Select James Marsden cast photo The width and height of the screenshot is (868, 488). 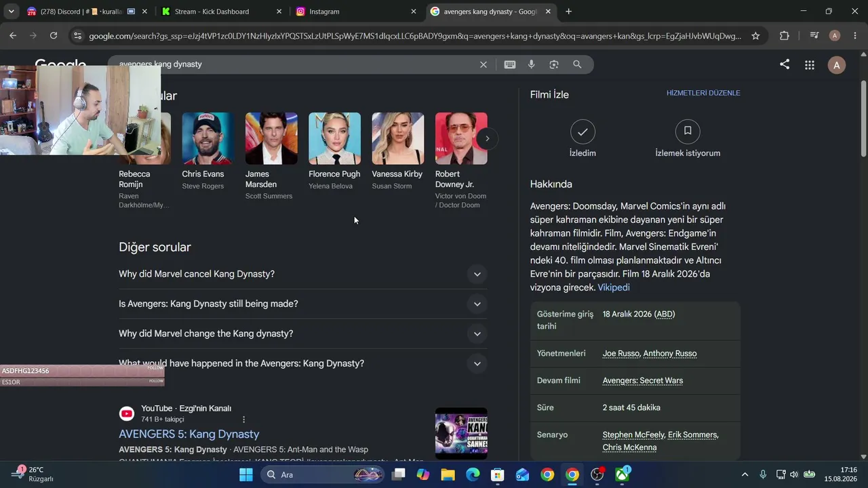click(x=271, y=138)
